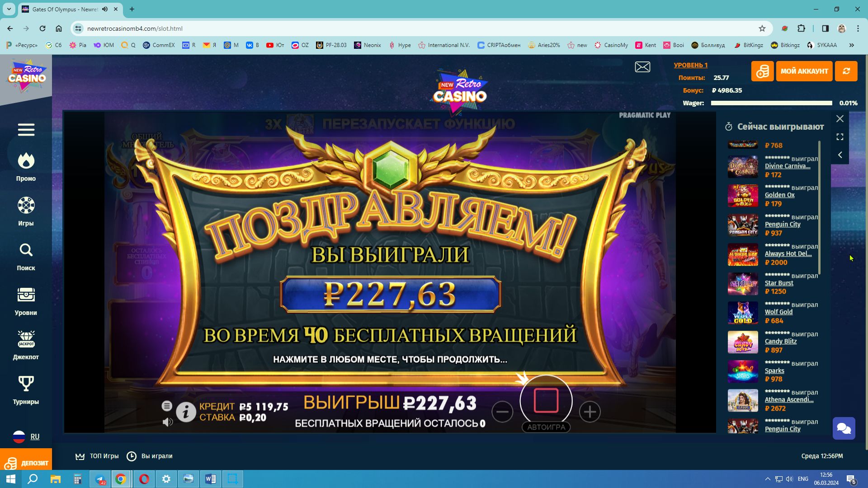Viewport: 868px width, 488px height.
Task: Open the ТОП Игры tab
Action: (97, 456)
